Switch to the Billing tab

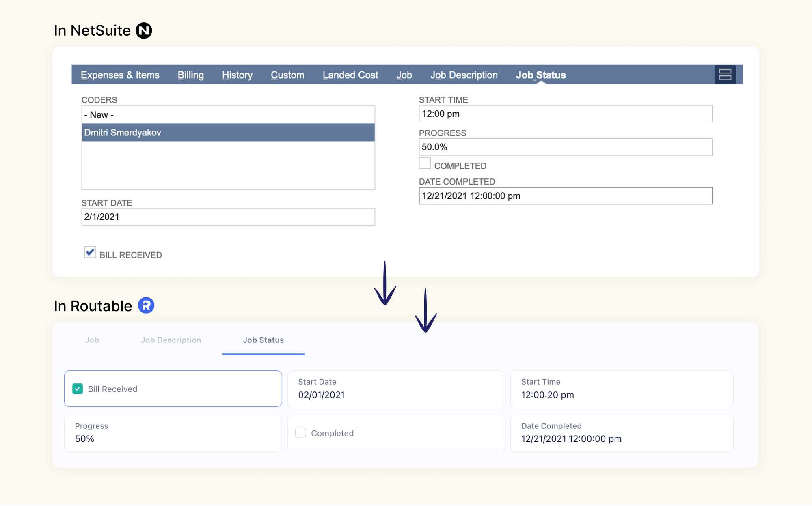pos(190,75)
